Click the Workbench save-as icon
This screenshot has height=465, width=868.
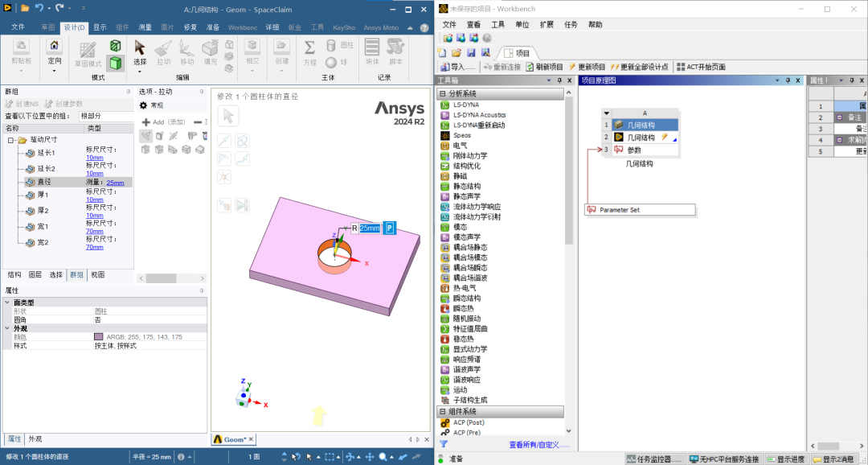click(485, 53)
